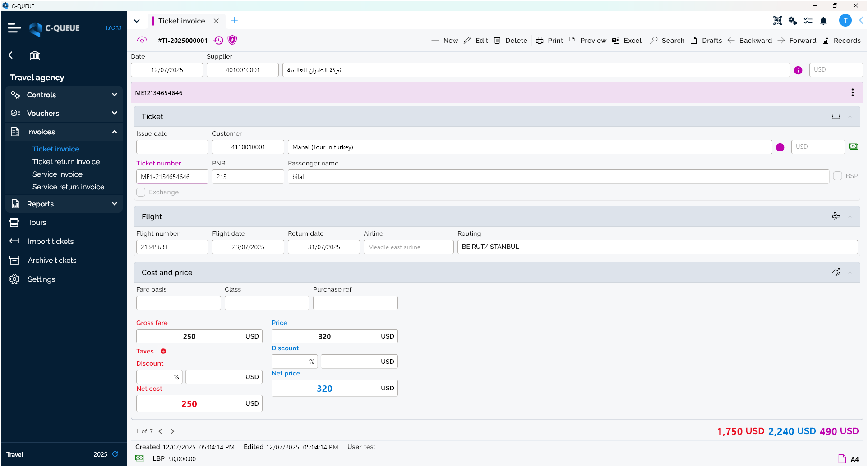
Task: Click the QR code scanner icon
Action: pyautogui.click(x=777, y=21)
